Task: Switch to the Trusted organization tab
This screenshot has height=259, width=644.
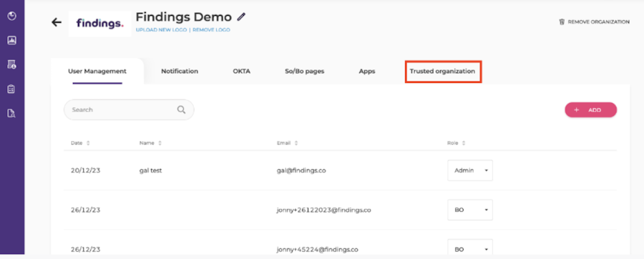Action: click(442, 72)
